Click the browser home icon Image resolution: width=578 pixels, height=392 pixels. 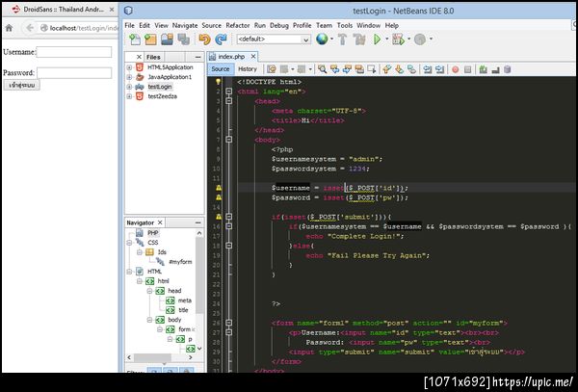pyautogui.click(x=10, y=28)
